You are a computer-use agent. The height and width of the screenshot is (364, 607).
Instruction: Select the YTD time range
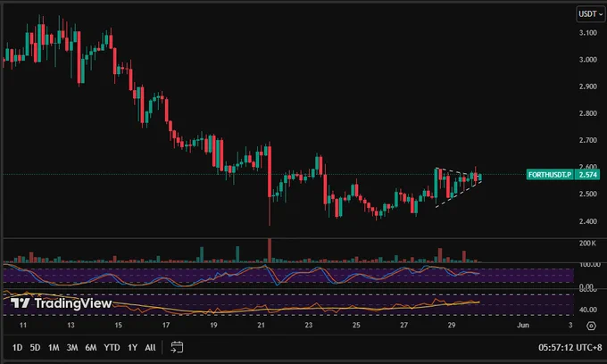click(x=112, y=347)
